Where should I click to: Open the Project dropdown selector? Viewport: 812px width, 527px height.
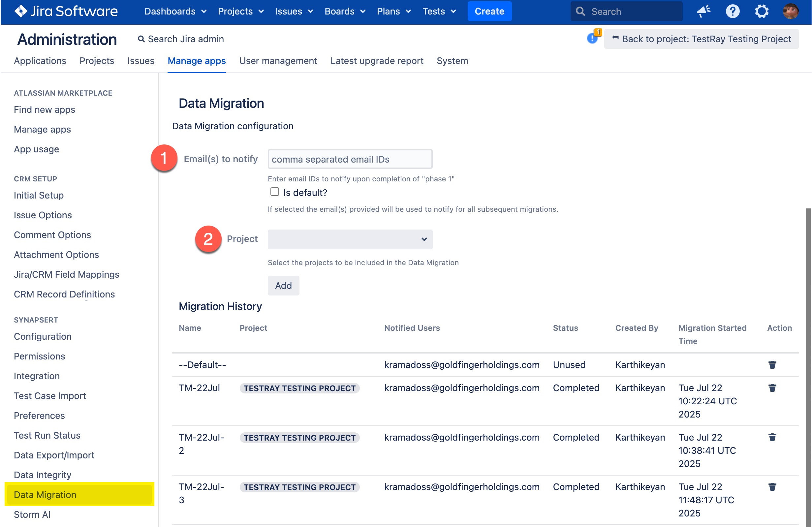(x=350, y=239)
